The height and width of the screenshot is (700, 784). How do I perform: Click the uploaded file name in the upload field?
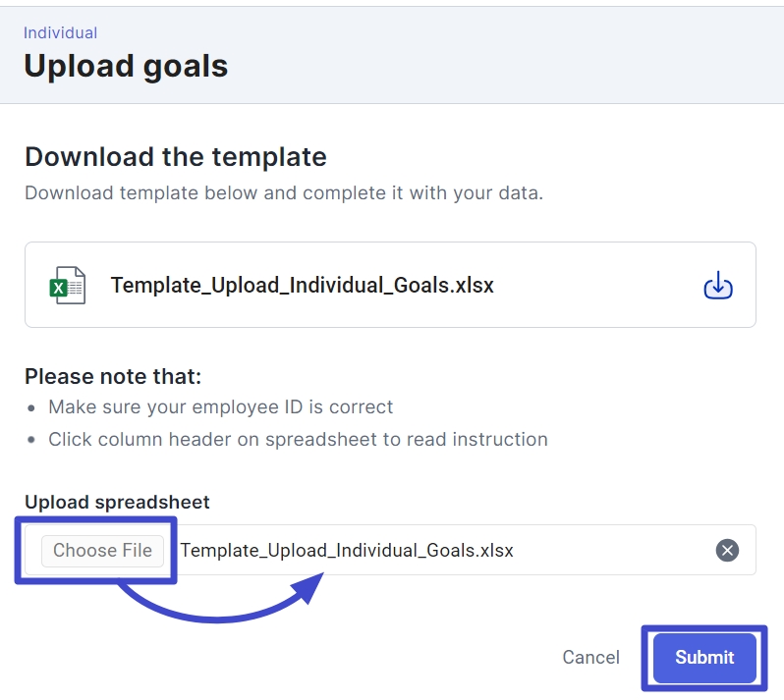click(x=347, y=550)
